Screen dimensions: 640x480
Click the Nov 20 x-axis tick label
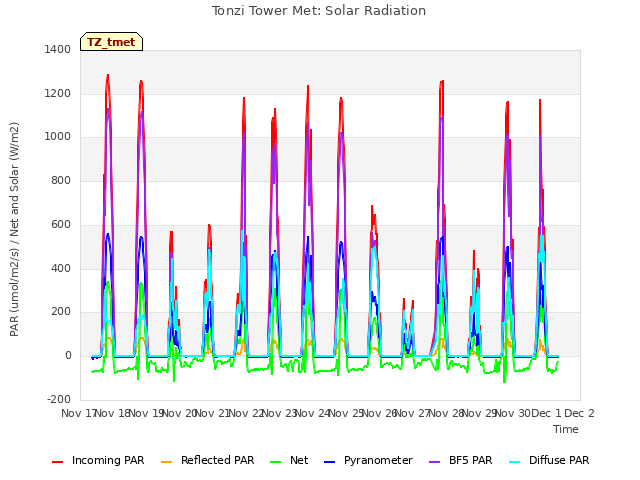click(180, 413)
